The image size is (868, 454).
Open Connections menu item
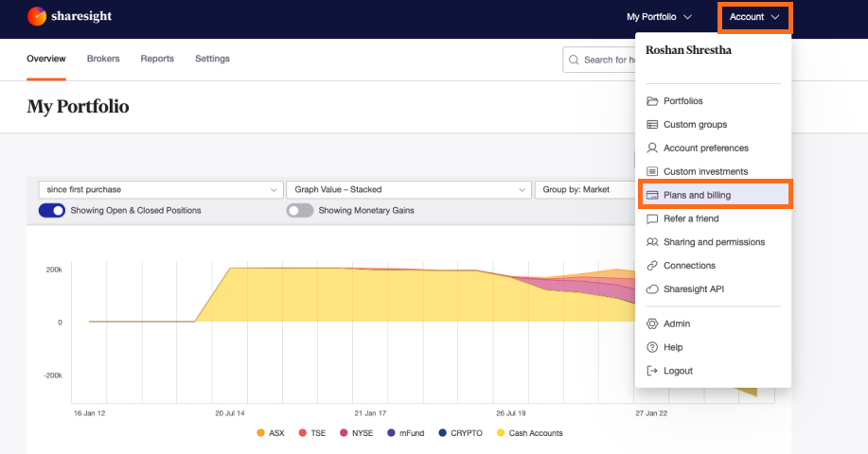coord(713,266)
